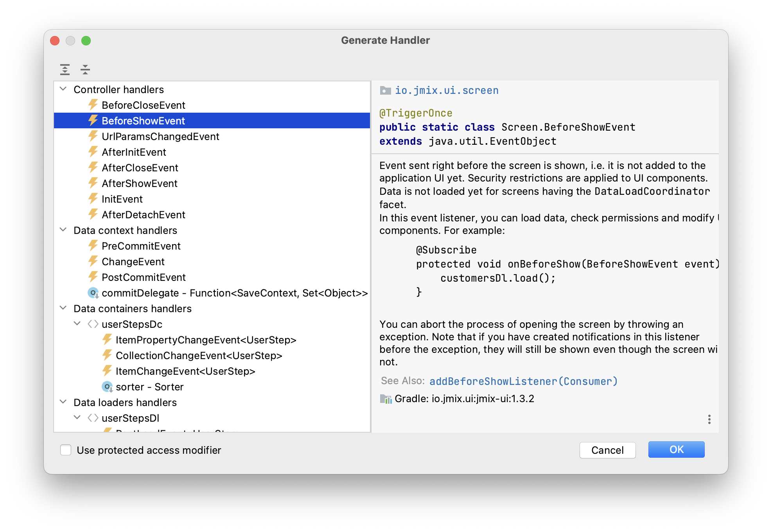This screenshot has width=772, height=532.
Task: Select the ChangeEvent row
Action: click(212, 261)
